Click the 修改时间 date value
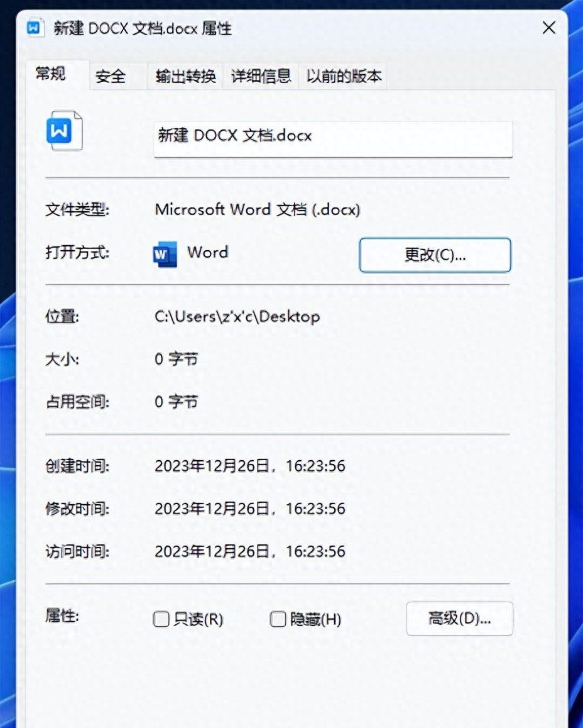The width and height of the screenshot is (583, 728). tap(250, 509)
